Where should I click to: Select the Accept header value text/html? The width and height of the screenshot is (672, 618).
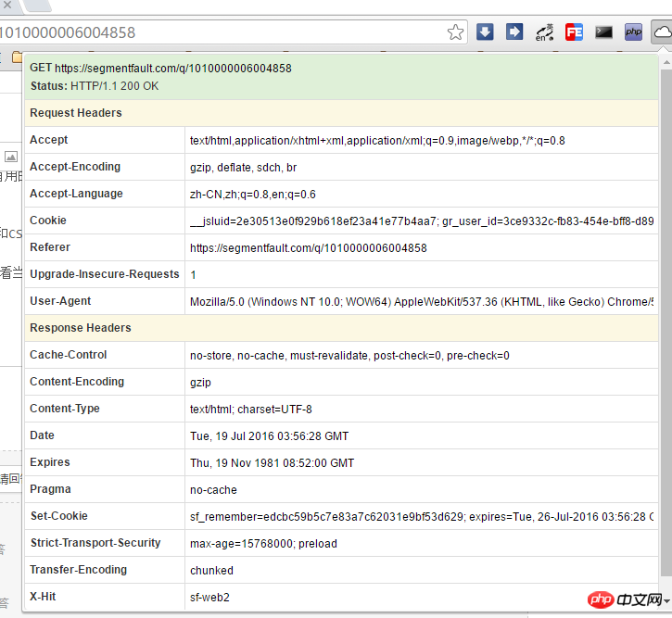pyautogui.click(x=377, y=141)
